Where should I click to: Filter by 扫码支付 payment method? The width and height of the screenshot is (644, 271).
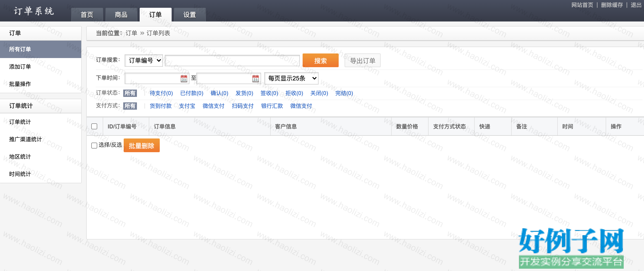pyautogui.click(x=243, y=106)
